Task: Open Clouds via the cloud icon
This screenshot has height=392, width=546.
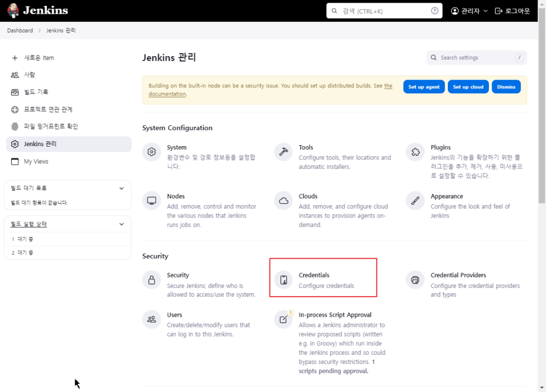Action: (284, 201)
